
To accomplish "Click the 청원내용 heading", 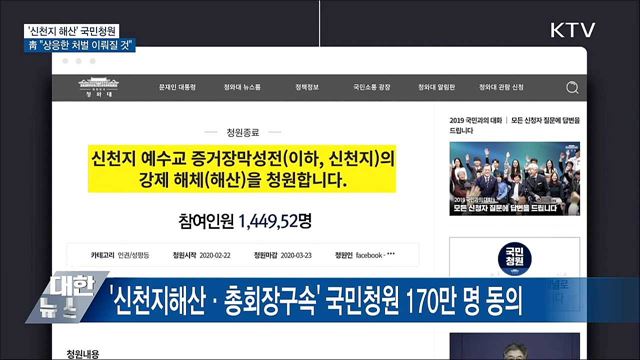I will click(x=83, y=354).
